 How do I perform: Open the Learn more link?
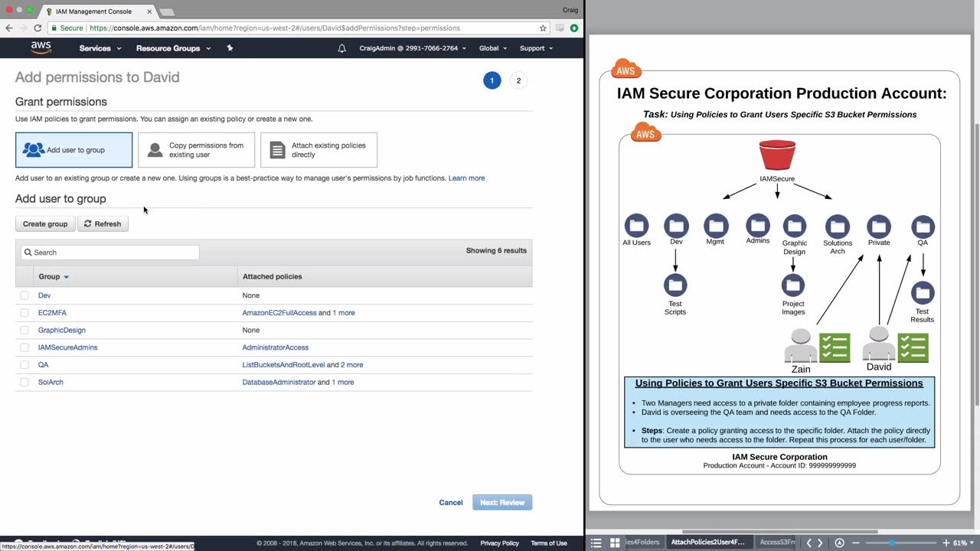coord(466,178)
